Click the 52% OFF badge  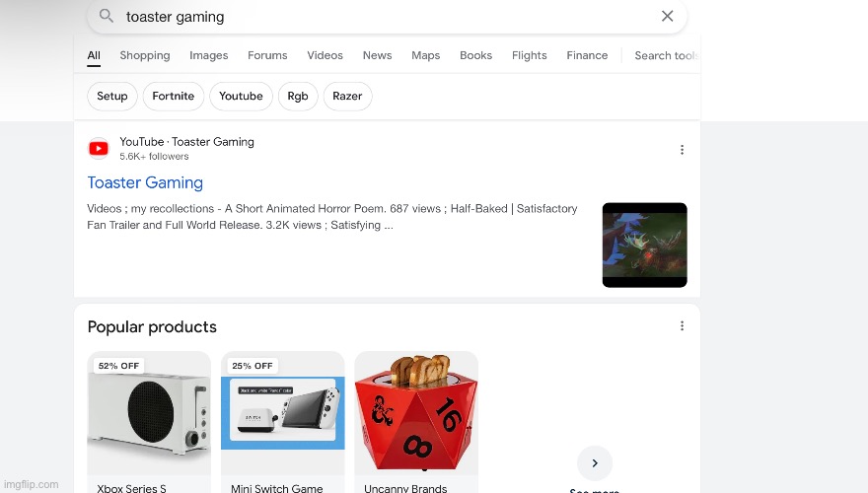pyautogui.click(x=118, y=366)
